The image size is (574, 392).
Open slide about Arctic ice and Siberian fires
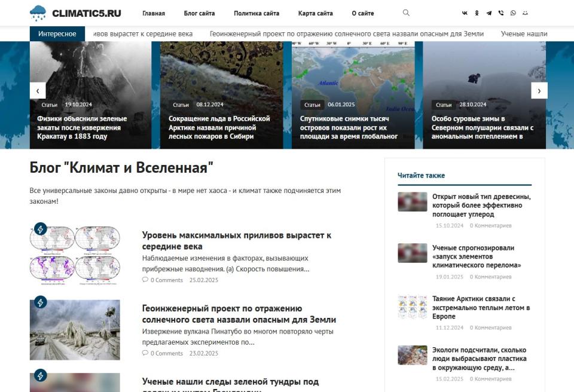pos(219,127)
